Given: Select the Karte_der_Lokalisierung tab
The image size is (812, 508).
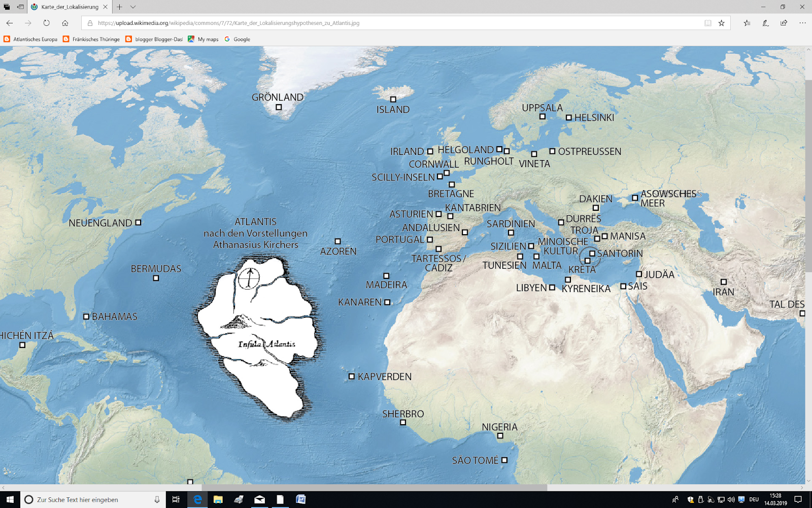Looking at the screenshot, I should 70,7.
